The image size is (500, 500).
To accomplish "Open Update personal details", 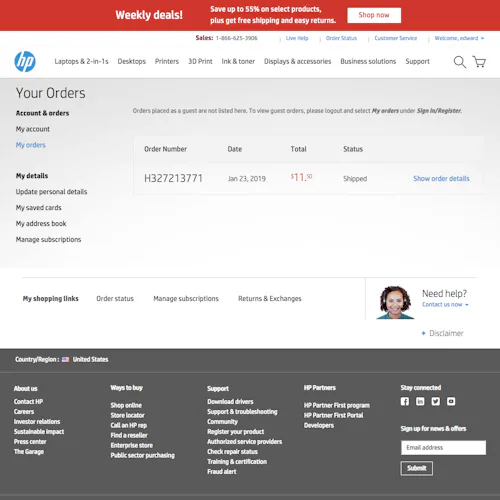I will 51,192.
